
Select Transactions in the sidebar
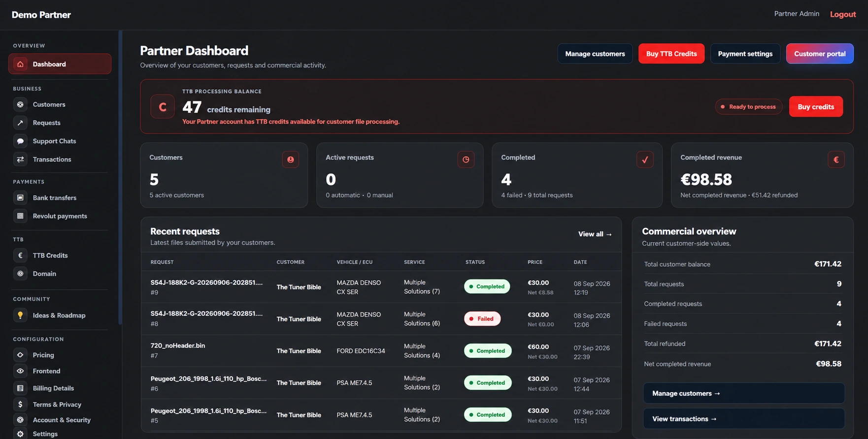60,159
